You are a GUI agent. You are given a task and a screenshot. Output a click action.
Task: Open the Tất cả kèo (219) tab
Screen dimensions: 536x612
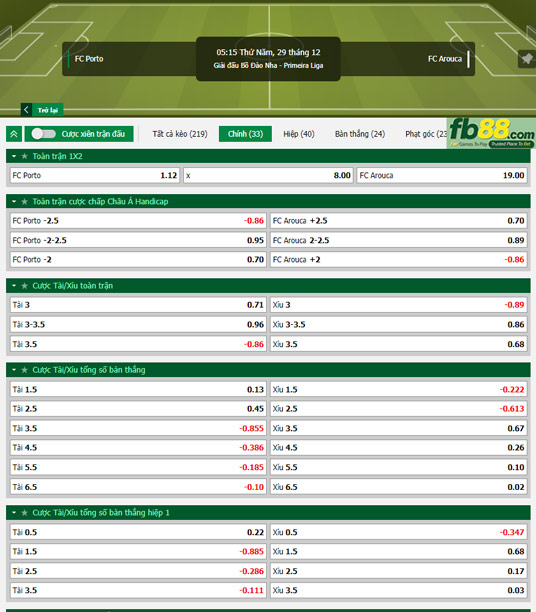click(180, 134)
